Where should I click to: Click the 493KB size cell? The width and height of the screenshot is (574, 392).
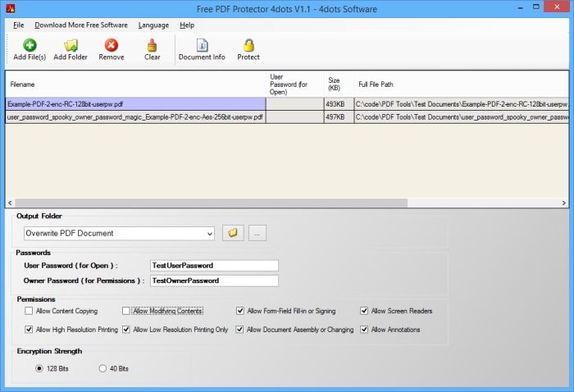339,104
